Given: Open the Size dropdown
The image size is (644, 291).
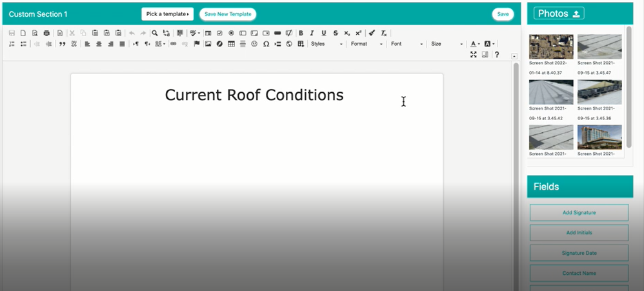Looking at the screenshot, I should click(447, 44).
